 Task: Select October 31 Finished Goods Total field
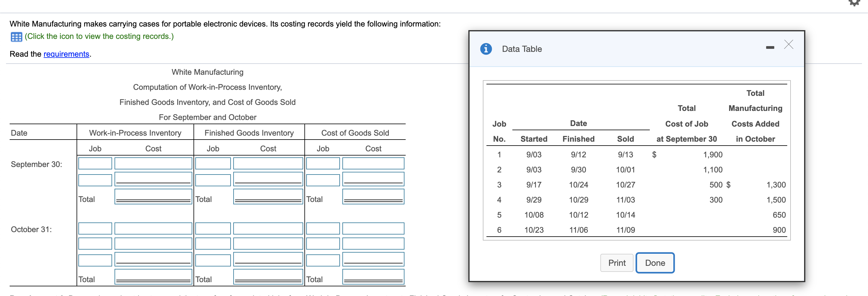[x=268, y=276]
